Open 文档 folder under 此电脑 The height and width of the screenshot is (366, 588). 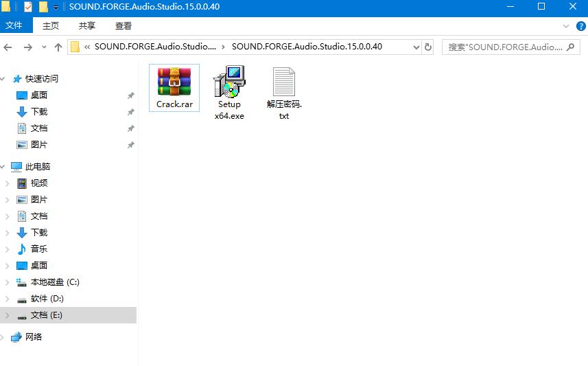(39, 216)
